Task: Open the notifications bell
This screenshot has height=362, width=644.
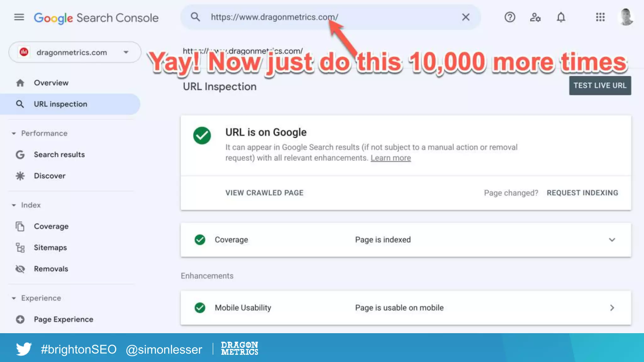Action: click(561, 17)
